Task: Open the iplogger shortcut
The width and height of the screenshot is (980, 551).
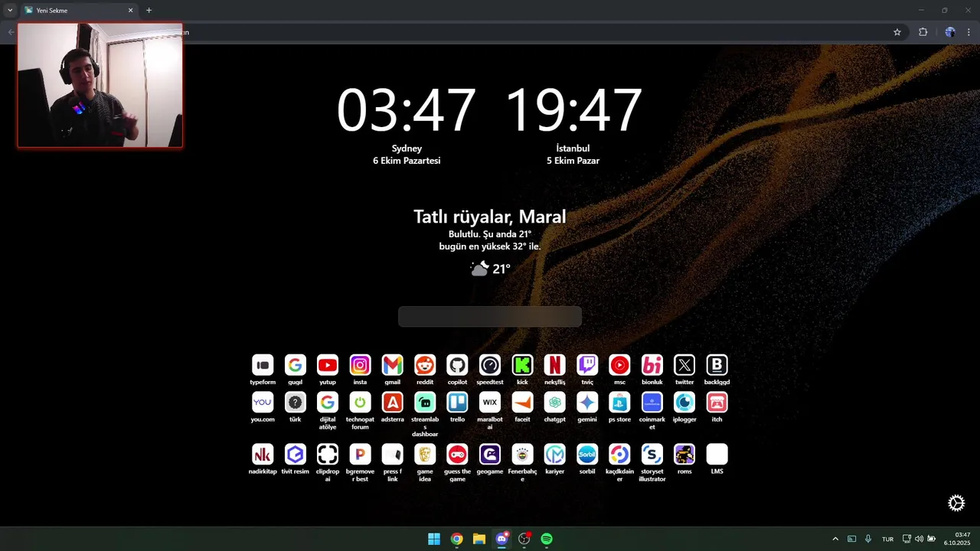Action: click(x=684, y=402)
